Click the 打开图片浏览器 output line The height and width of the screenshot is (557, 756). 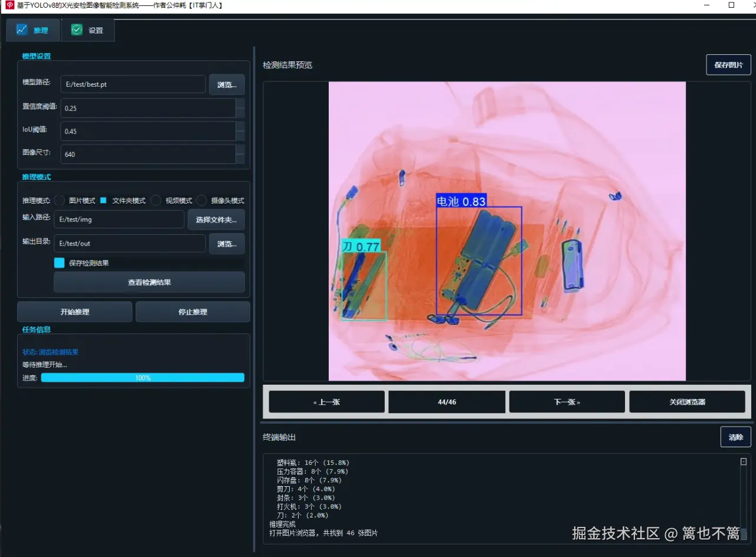[323, 533]
